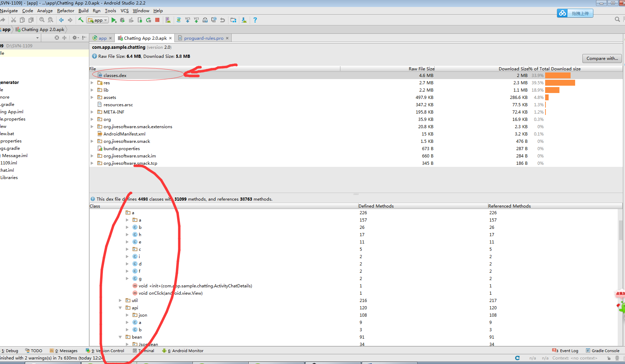Select the classes.dex file row
625x364 pixels.
(x=356, y=75)
